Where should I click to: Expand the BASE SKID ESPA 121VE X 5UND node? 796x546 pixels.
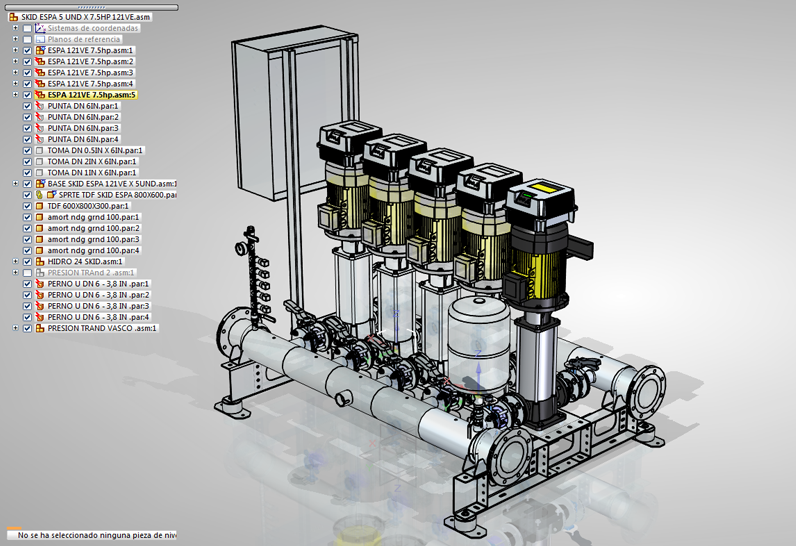coord(15,184)
